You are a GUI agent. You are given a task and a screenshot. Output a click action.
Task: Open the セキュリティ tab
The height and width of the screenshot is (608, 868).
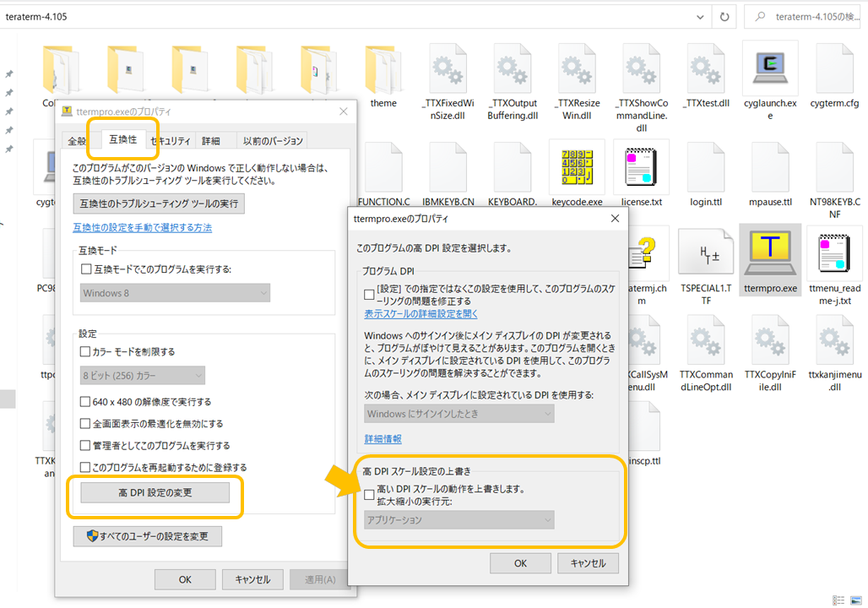click(171, 141)
